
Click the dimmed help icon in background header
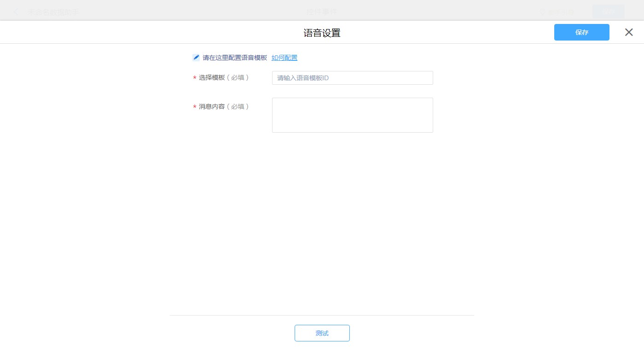point(543,12)
